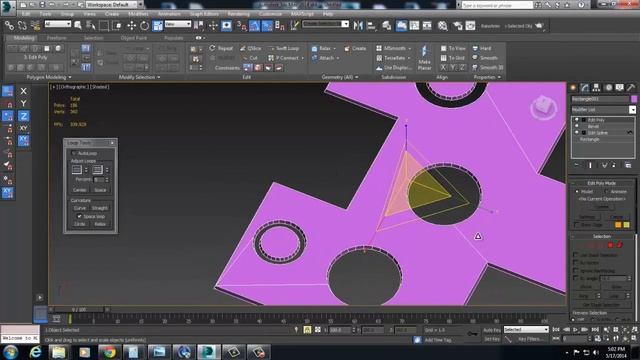Screen dimensions: 640x360
Task: Open the Modify panel tab icon
Action: pyautogui.click(x=585, y=87)
